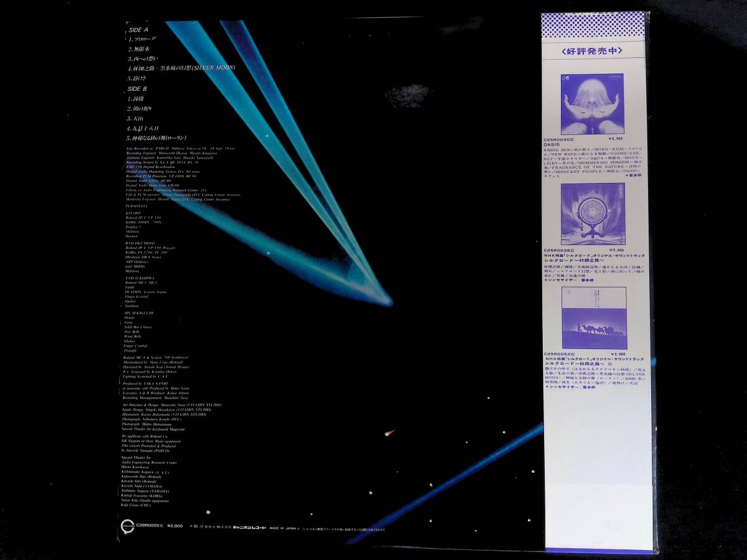The image size is (747, 560).
Task: Click the mini MOOG line
Action: coord(135,266)
